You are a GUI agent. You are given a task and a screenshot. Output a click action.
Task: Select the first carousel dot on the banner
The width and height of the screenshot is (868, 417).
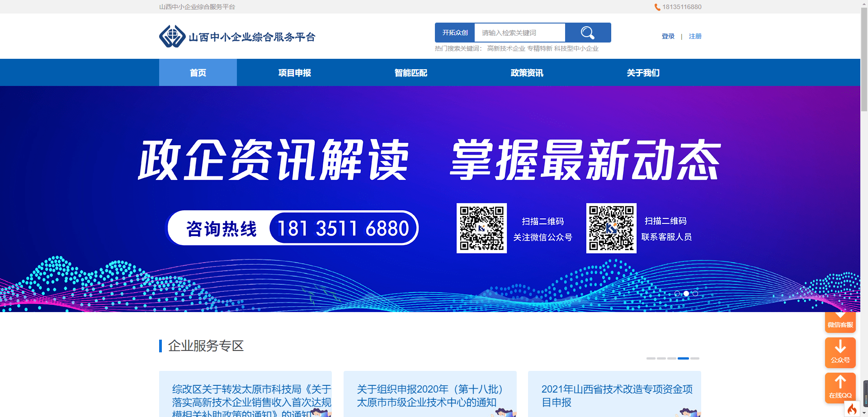[677, 293]
